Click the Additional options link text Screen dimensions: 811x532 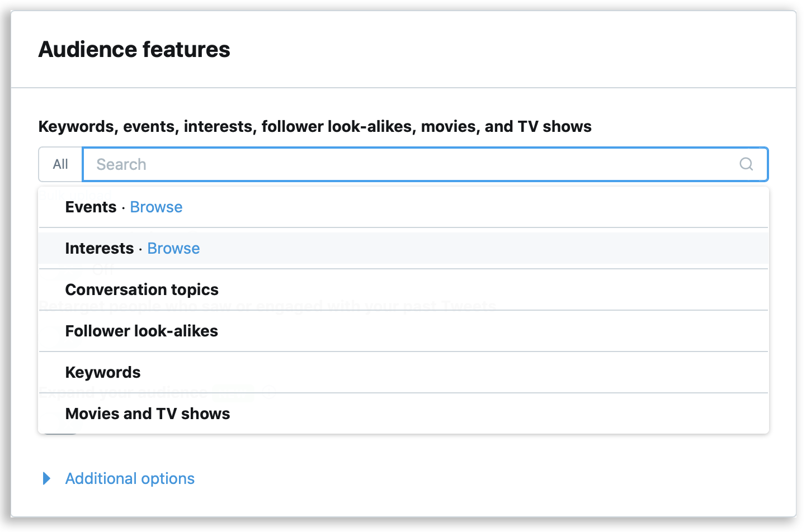point(130,478)
